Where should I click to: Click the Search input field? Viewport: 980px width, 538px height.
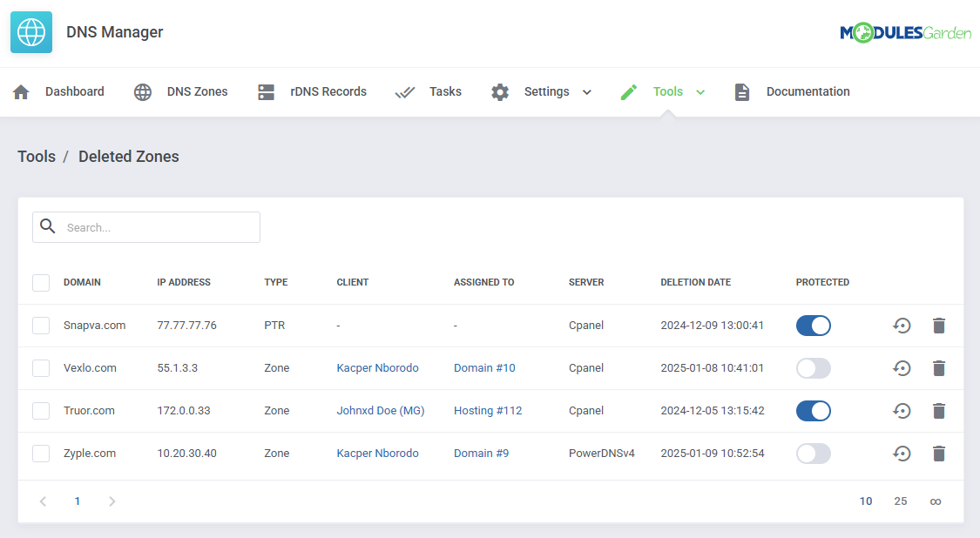coord(146,227)
